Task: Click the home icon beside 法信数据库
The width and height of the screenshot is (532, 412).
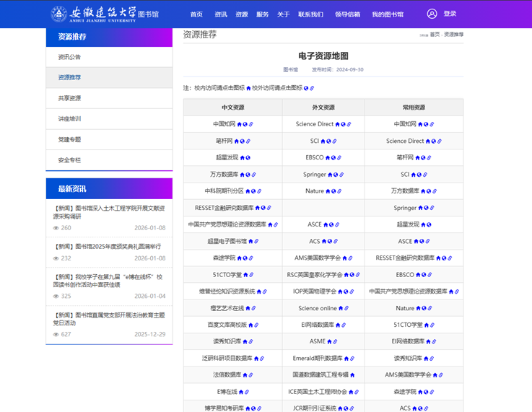Action: [245, 375]
